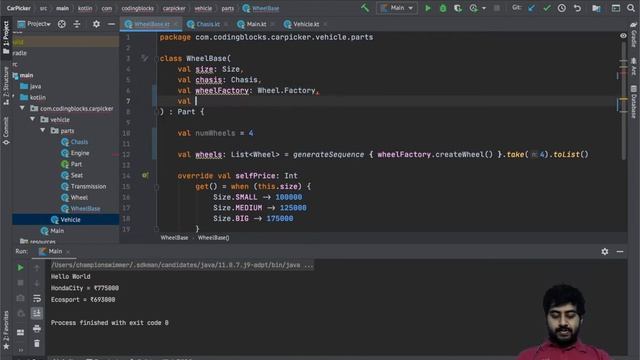The image size is (640, 360).
Task: Open Engine in the project tree
Action: tap(80, 153)
